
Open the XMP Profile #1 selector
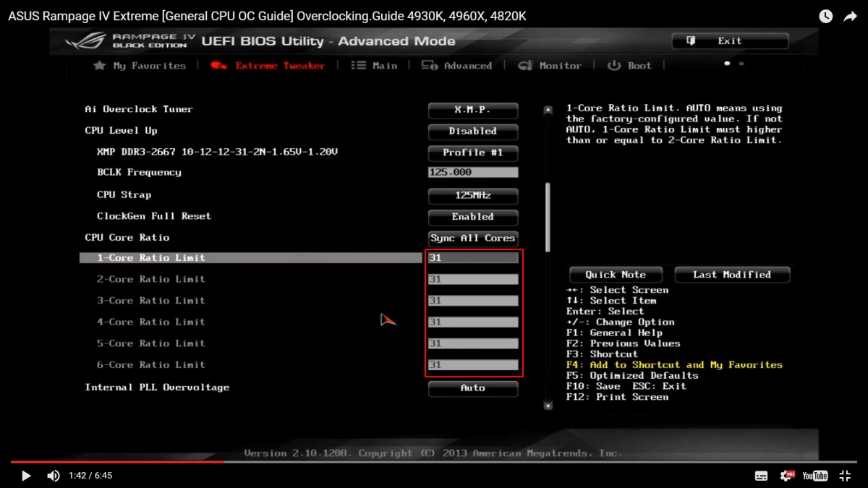473,153
